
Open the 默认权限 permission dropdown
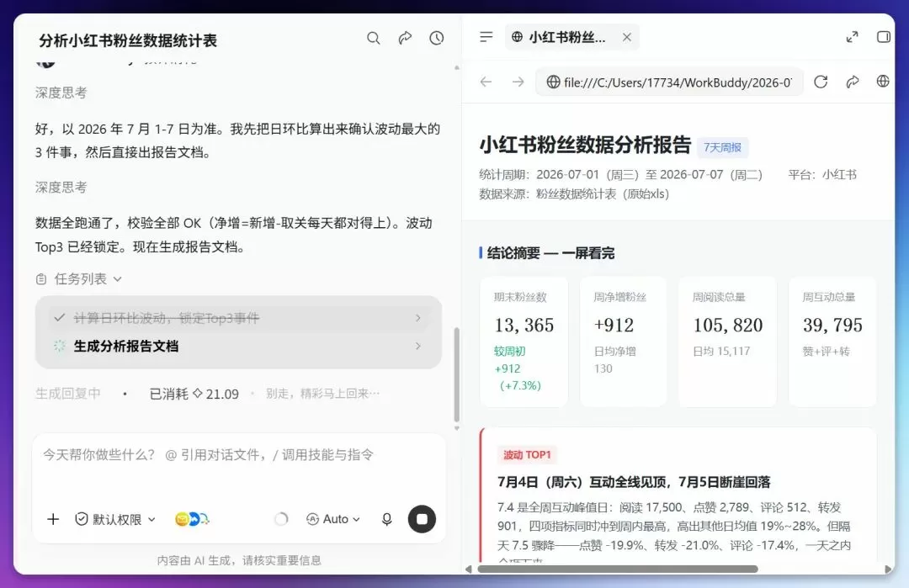(x=115, y=519)
